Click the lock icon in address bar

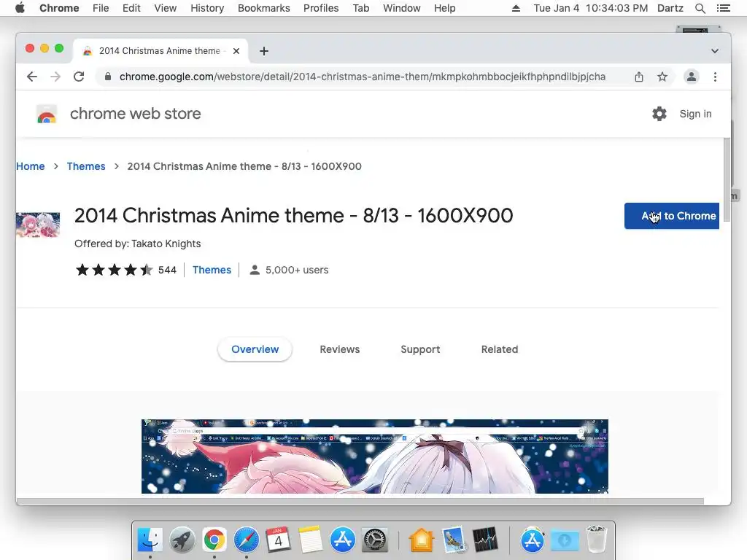(x=108, y=77)
